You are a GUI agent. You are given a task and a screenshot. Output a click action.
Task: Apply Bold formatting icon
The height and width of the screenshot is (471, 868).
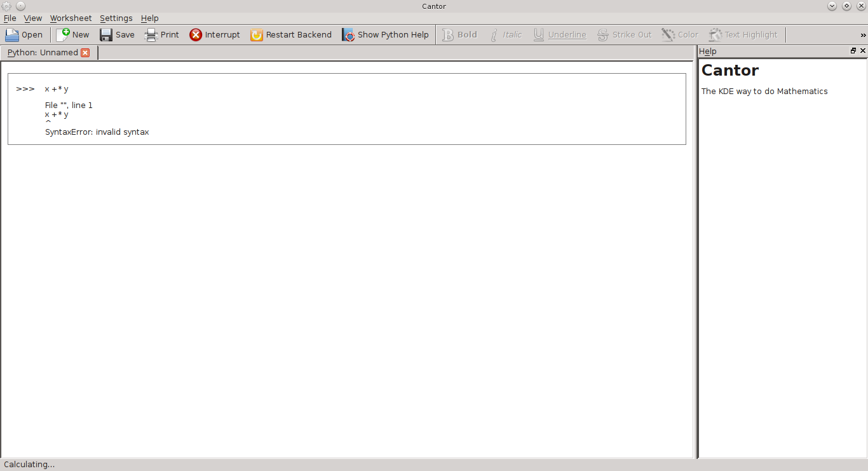pyautogui.click(x=448, y=35)
